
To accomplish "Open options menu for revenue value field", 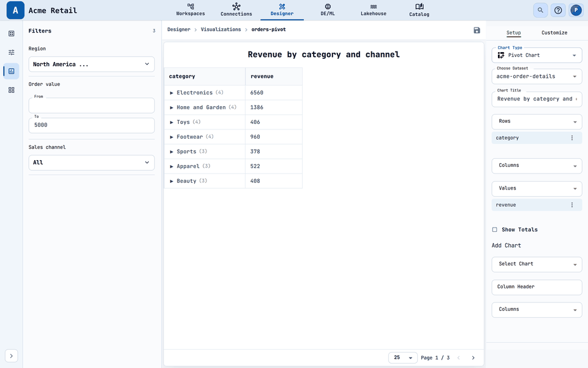I will tap(572, 205).
